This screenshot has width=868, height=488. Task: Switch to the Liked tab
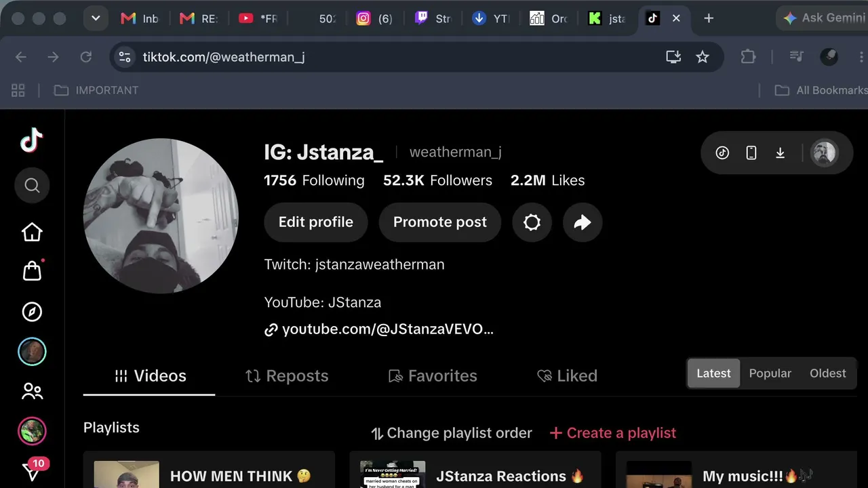pos(567,376)
